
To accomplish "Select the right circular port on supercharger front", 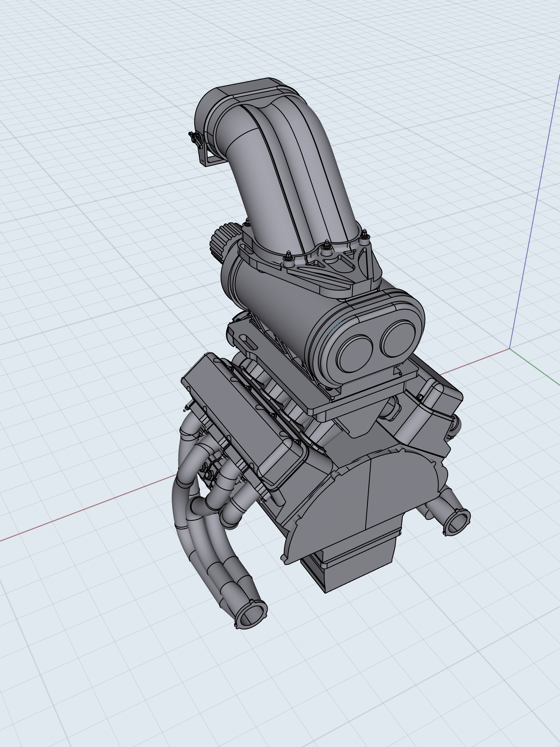I will click(x=398, y=339).
